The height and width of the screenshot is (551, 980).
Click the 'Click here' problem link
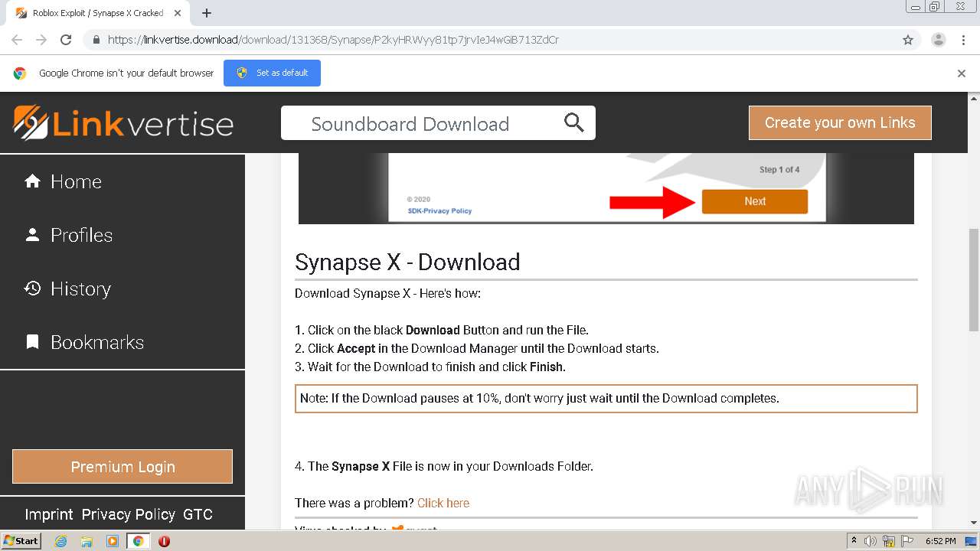pos(443,503)
